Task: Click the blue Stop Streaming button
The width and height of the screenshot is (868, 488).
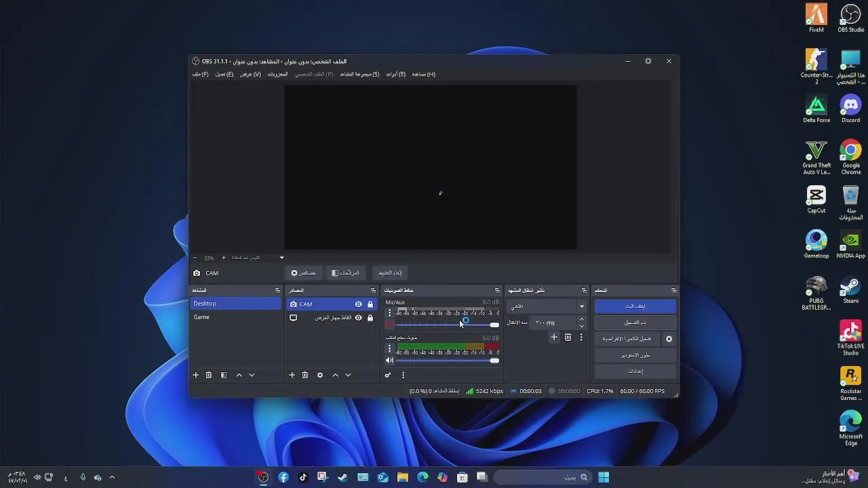Action: pyautogui.click(x=635, y=306)
